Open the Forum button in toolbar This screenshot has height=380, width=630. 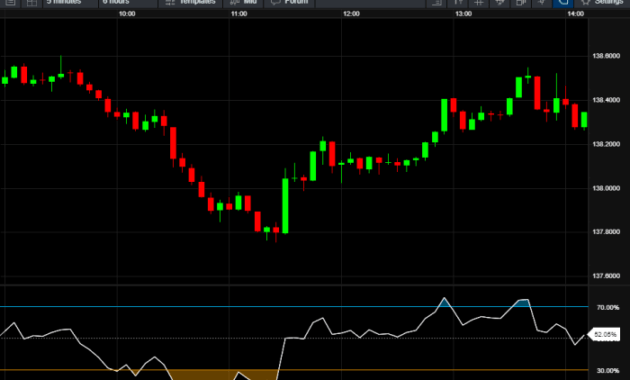point(289,2)
